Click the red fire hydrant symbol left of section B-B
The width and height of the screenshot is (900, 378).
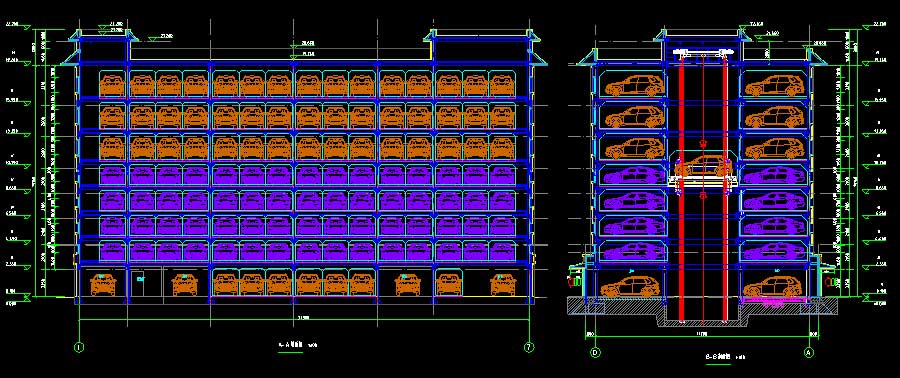pyautogui.click(x=572, y=282)
